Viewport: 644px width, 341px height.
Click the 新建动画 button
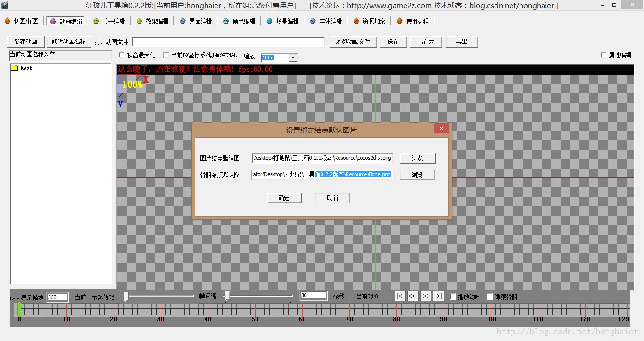[x=26, y=41]
